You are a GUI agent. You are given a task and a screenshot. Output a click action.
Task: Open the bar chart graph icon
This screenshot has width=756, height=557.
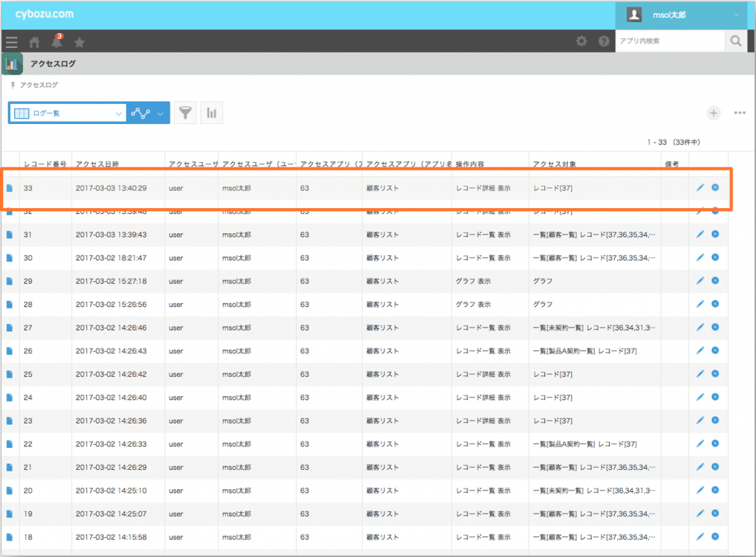coord(212,113)
